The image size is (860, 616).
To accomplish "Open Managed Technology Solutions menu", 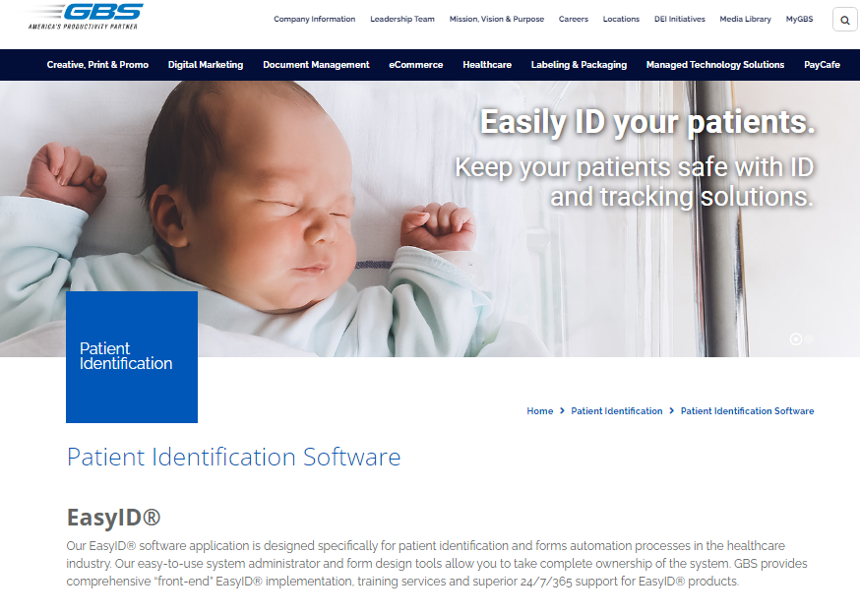I will point(715,65).
